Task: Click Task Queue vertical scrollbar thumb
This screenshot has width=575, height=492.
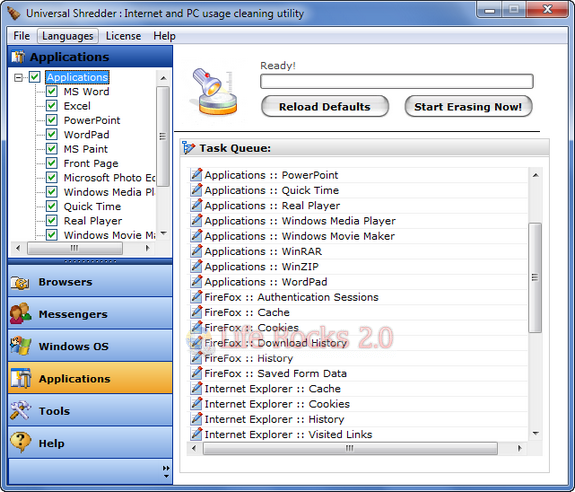Action: [x=535, y=278]
